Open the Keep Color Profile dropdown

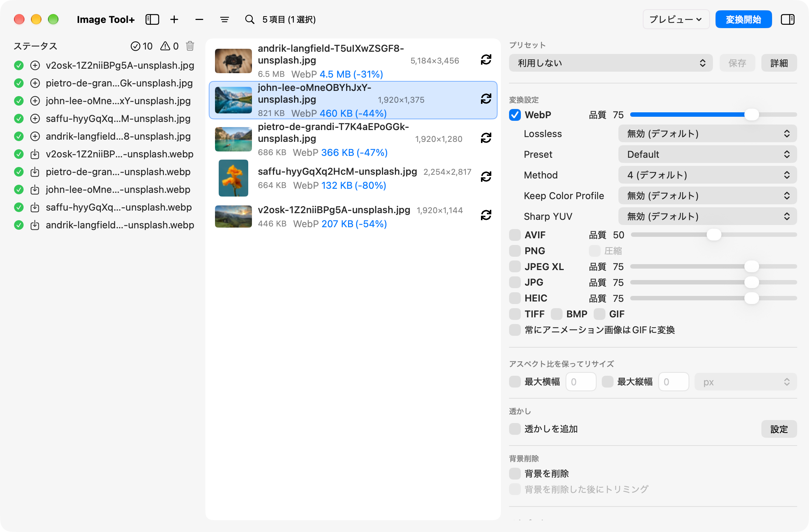point(707,196)
